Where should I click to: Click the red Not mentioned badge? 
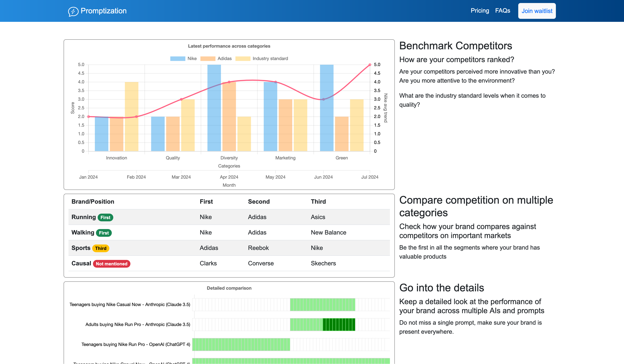tap(111, 264)
